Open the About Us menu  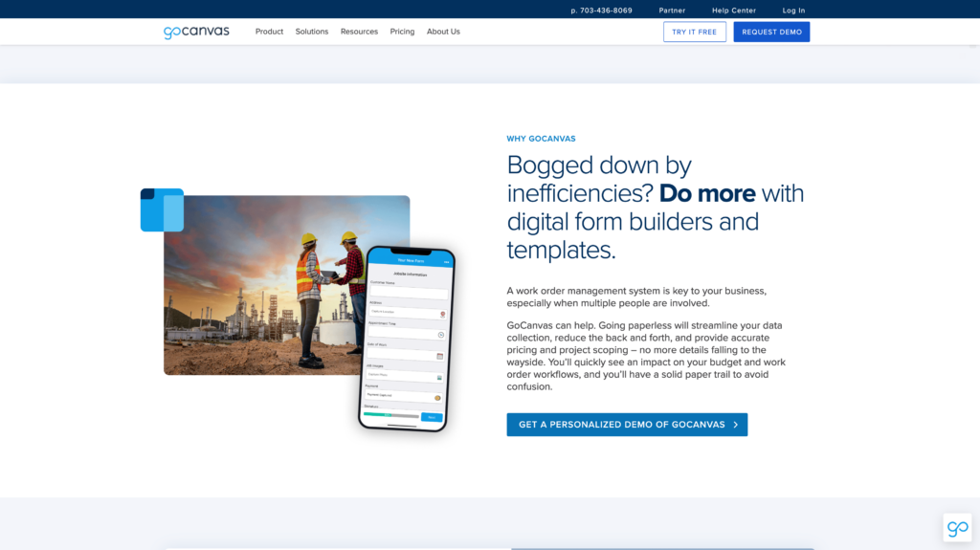443,32
